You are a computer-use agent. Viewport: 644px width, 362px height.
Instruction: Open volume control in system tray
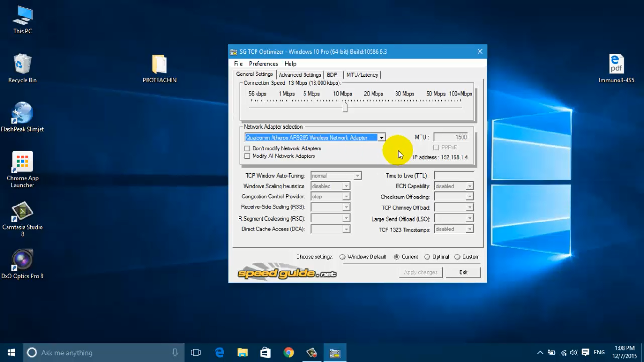(x=574, y=353)
